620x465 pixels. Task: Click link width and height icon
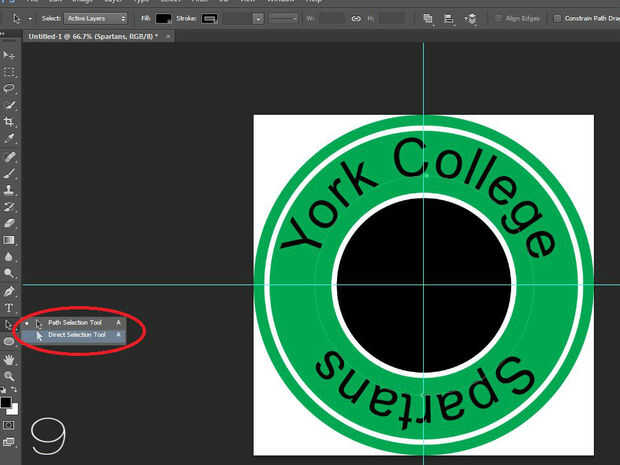(x=356, y=19)
